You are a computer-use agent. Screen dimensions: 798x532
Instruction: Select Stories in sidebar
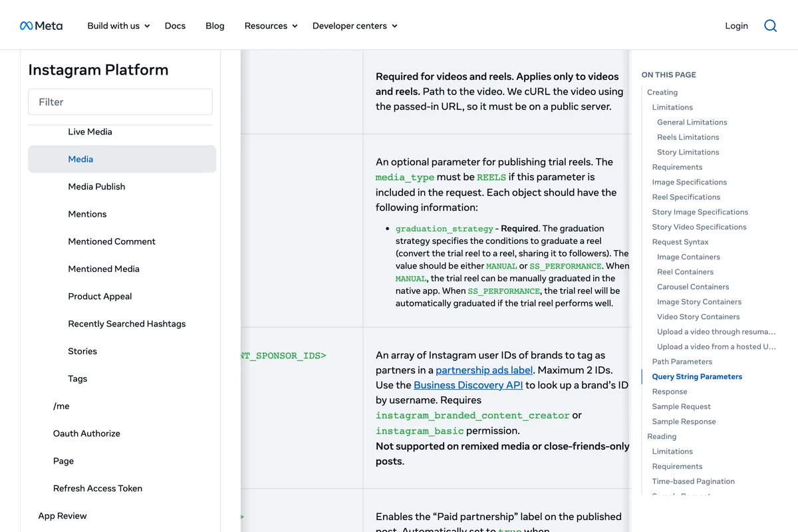tap(82, 351)
